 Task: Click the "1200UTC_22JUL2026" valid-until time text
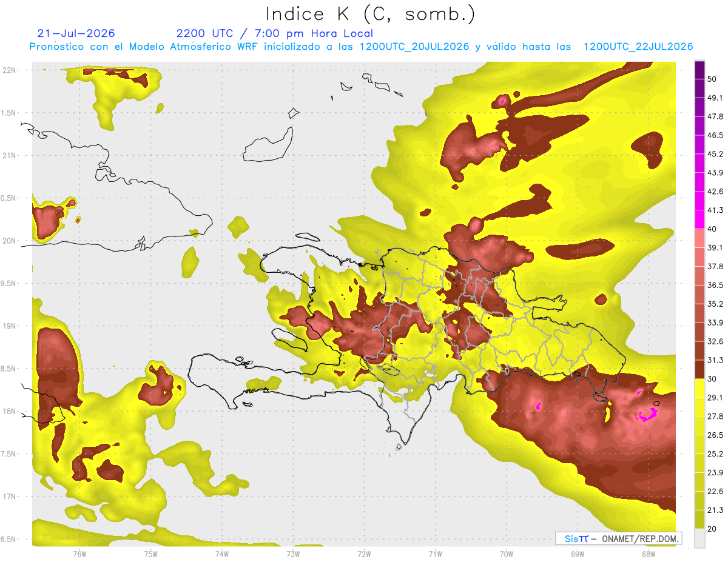pos(638,47)
